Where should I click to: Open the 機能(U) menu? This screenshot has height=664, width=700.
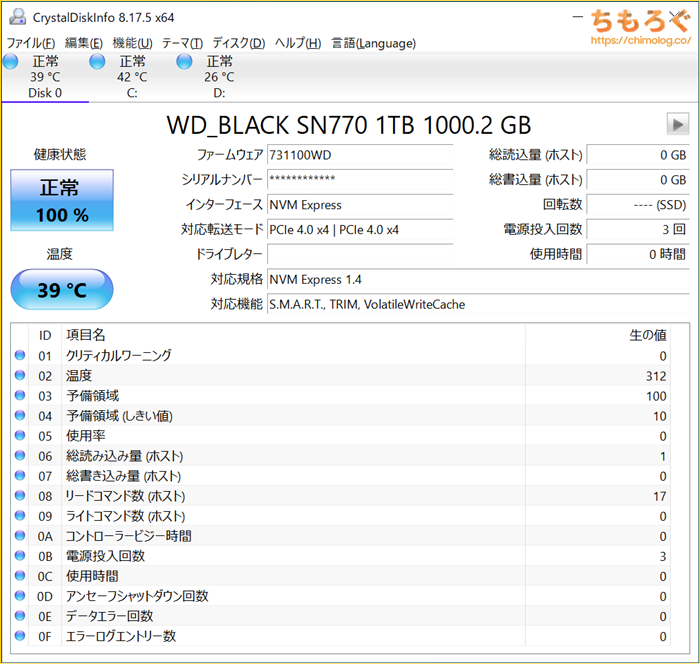click(133, 43)
